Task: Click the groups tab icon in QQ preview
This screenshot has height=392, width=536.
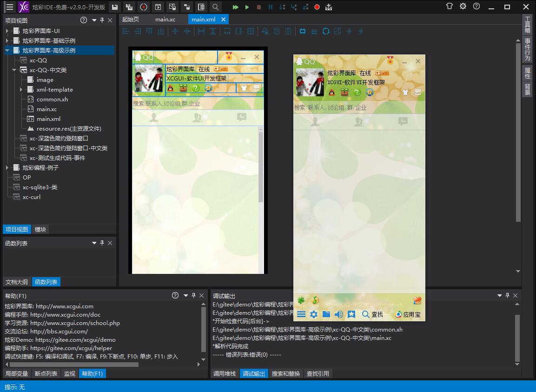Action: point(359,121)
